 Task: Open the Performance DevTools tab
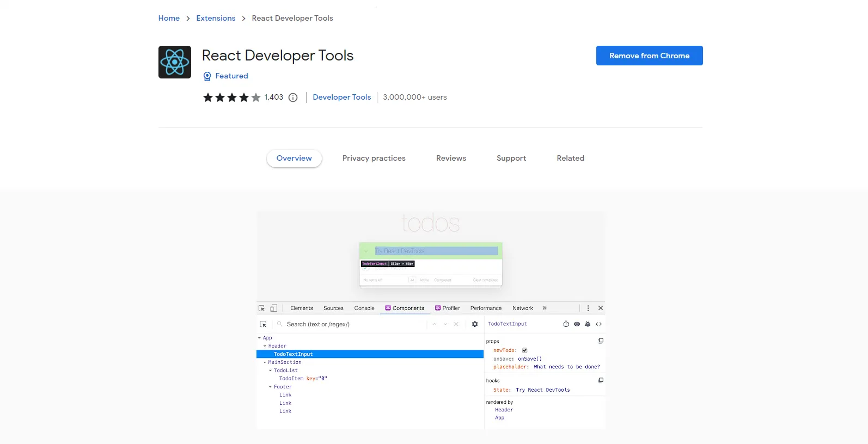tap(486, 308)
